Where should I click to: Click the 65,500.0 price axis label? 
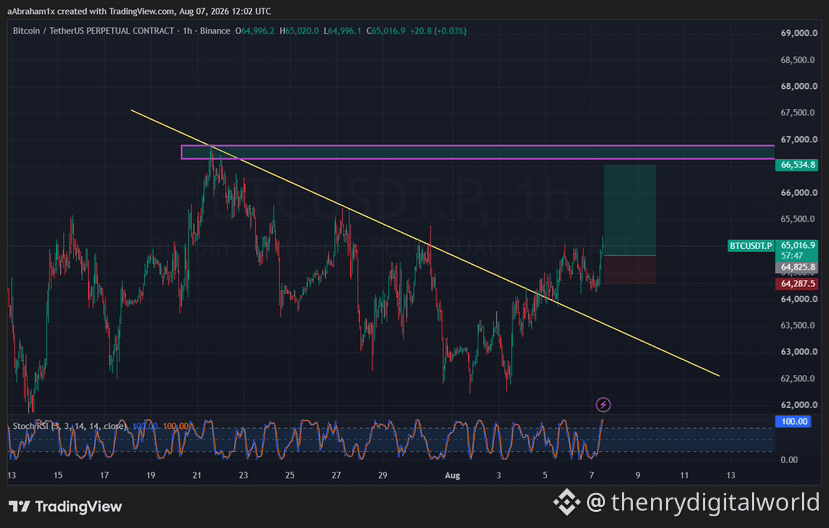click(798, 219)
